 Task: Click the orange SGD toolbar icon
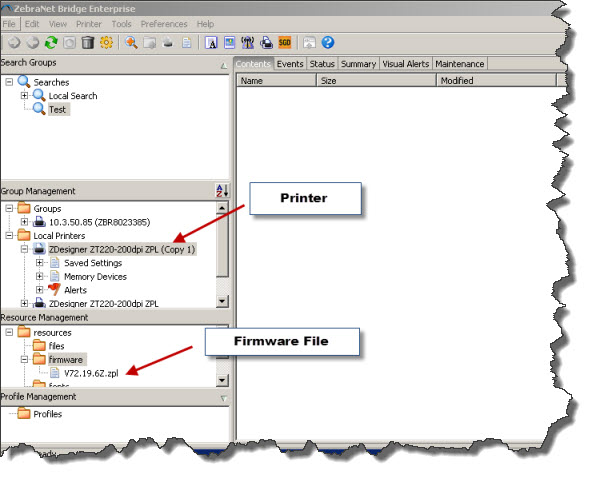(x=284, y=42)
